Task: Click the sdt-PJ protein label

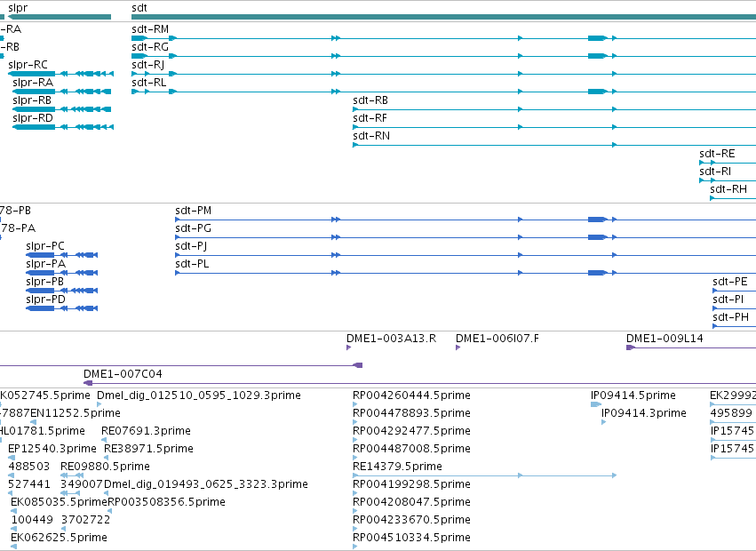Action: pos(191,246)
